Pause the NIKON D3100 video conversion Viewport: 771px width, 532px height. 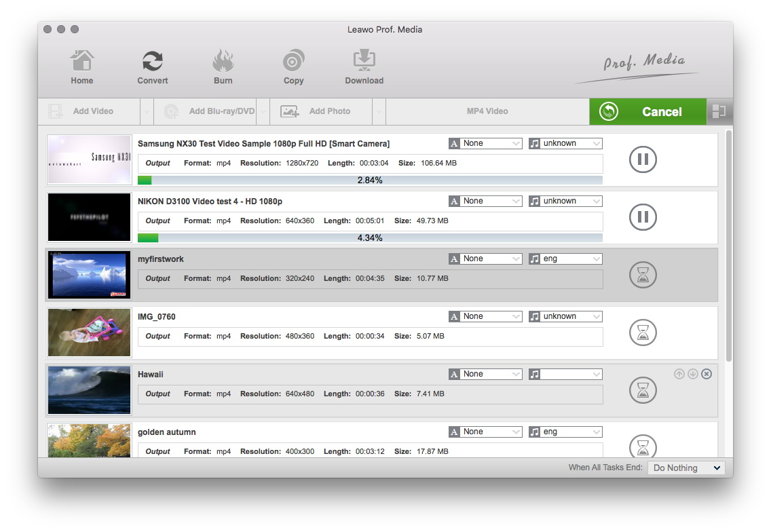pyautogui.click(x=642, y=218)
